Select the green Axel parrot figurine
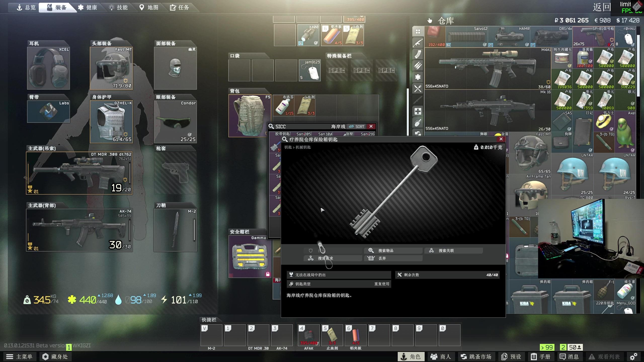Viewport: 644px width, 362px height. tap(625, 132)
